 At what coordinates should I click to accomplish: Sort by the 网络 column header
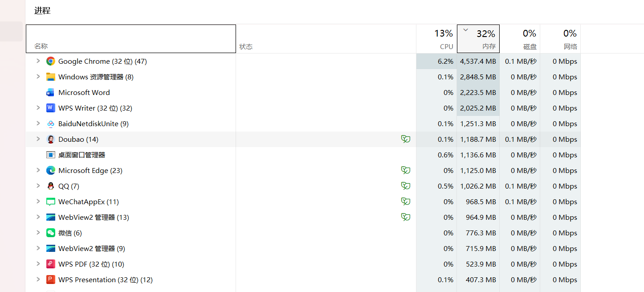(560, 39)
